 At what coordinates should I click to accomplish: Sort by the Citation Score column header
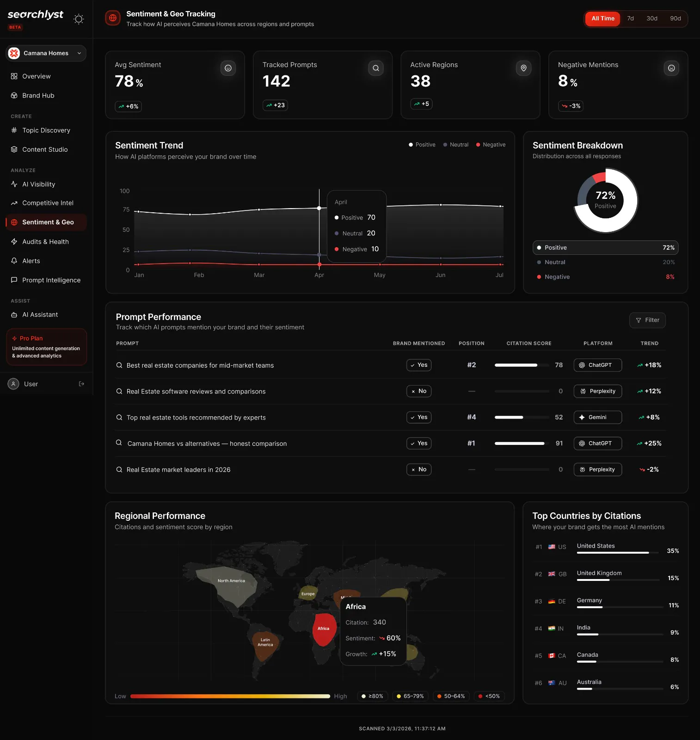529,343
